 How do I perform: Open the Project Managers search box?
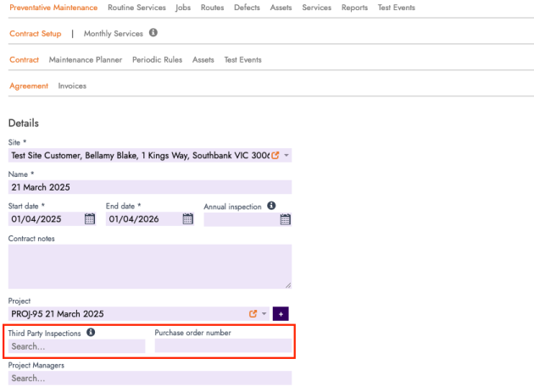149,378
